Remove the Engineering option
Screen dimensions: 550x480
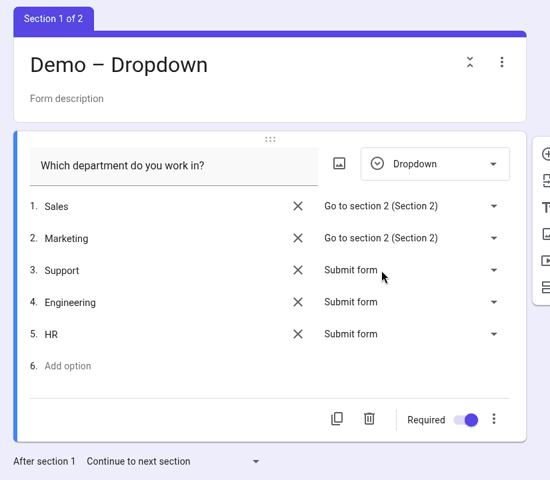point(298,302)
